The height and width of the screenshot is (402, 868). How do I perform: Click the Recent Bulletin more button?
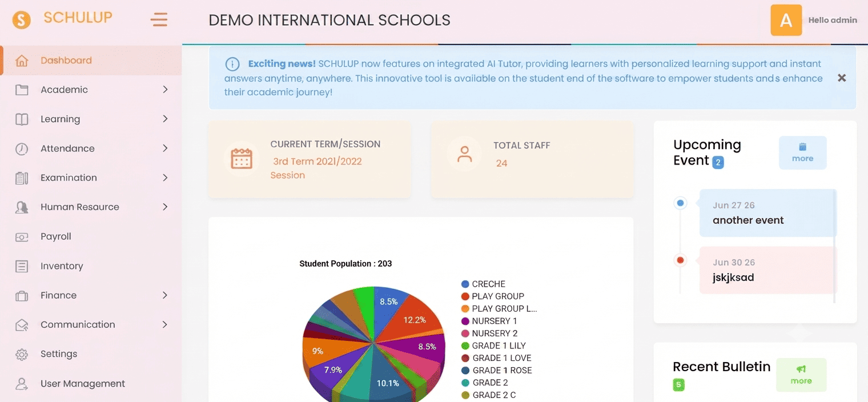pos(801,375)
